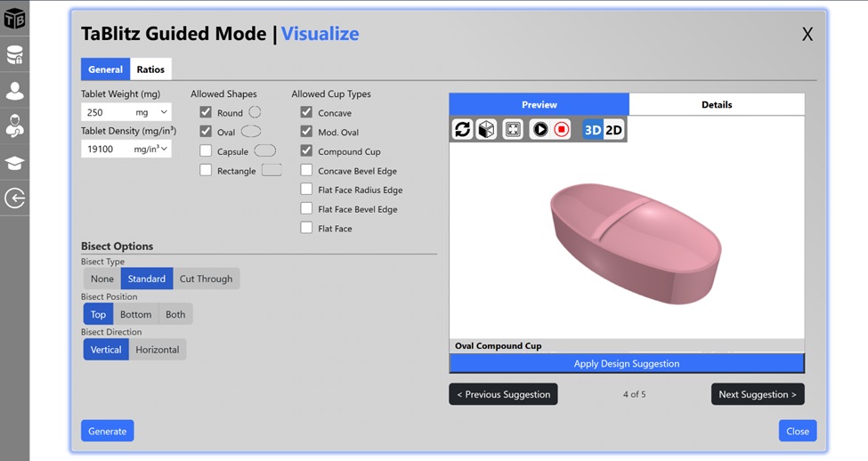
Task: Click the Next Suggestion button
Action: click(x=758, y=394)
